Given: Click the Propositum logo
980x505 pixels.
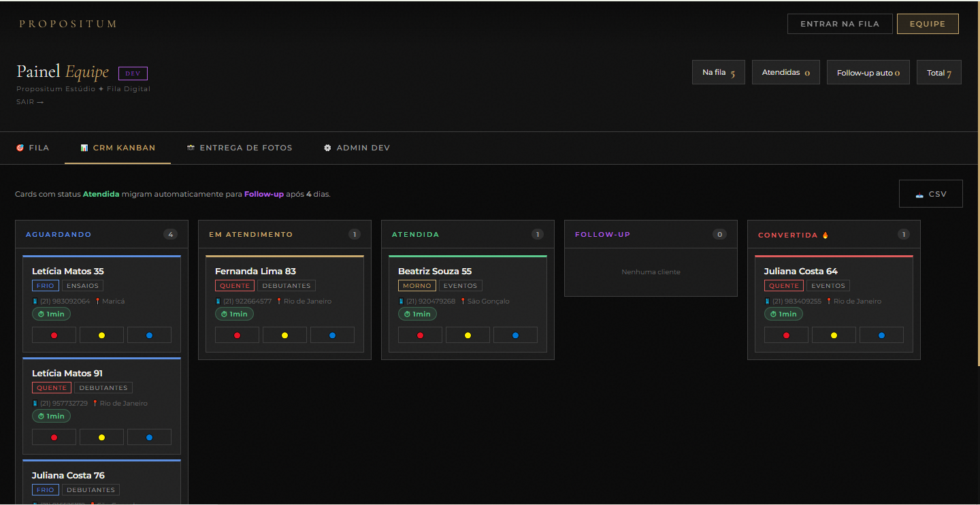Looking at the screenshot, I should (68, 24).
